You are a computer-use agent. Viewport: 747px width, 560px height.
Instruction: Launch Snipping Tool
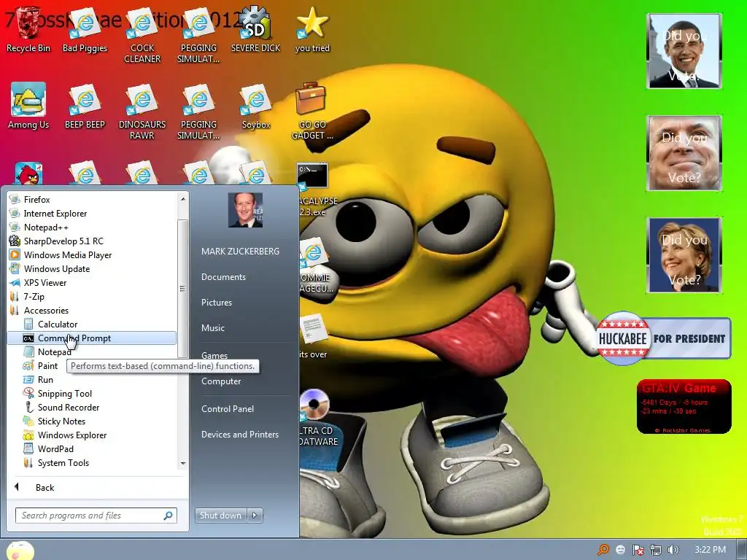[x=65, y=393]
